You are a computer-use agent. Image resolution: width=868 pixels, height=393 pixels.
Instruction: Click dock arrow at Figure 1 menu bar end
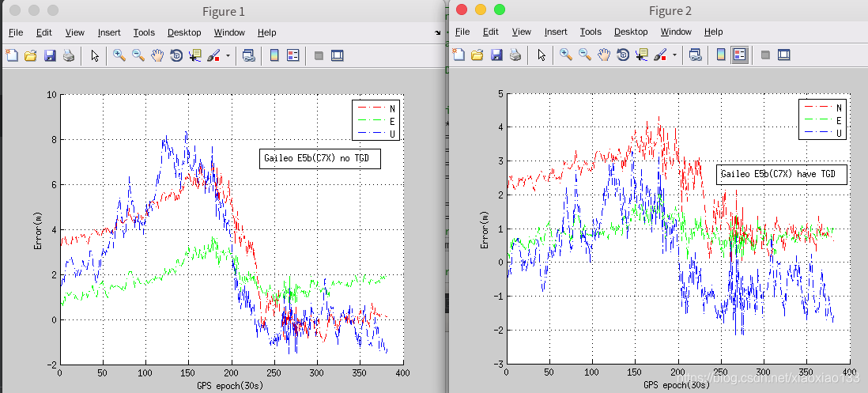pos(438,32)
